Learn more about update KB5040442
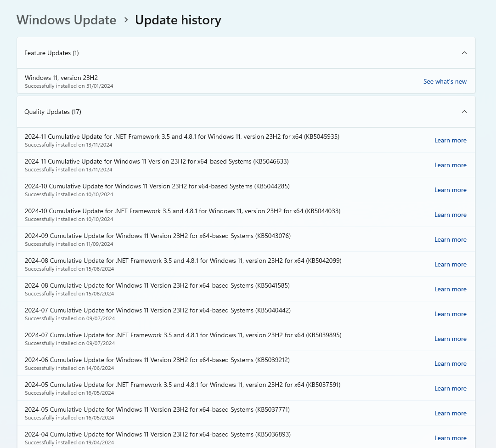Screen dimensions: 496x448 (450, 314)
